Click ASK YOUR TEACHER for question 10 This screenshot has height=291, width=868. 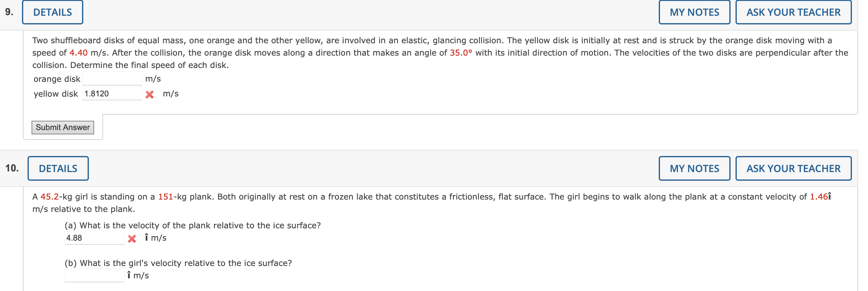793,168
